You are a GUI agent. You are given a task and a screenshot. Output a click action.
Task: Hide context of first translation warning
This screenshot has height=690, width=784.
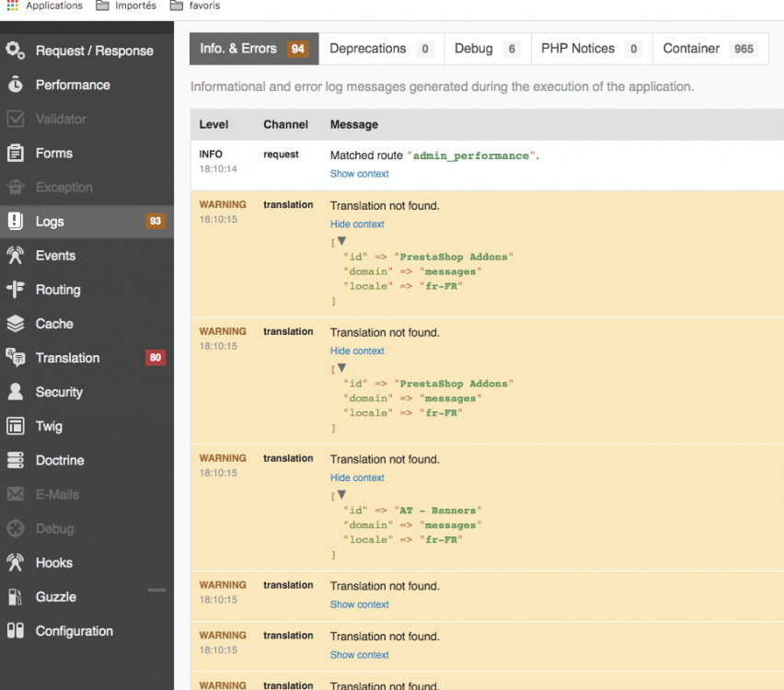click(357, 224)
